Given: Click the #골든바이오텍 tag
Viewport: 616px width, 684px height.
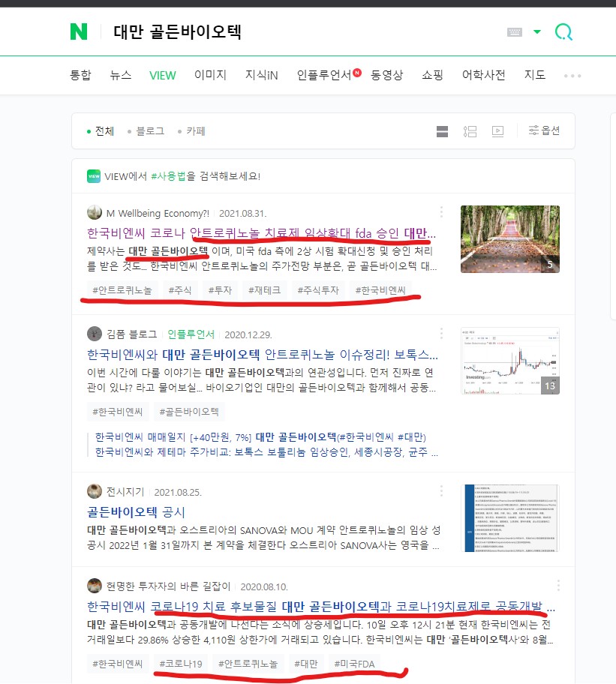Looking at the screenshot, I should tap(189, 411).
